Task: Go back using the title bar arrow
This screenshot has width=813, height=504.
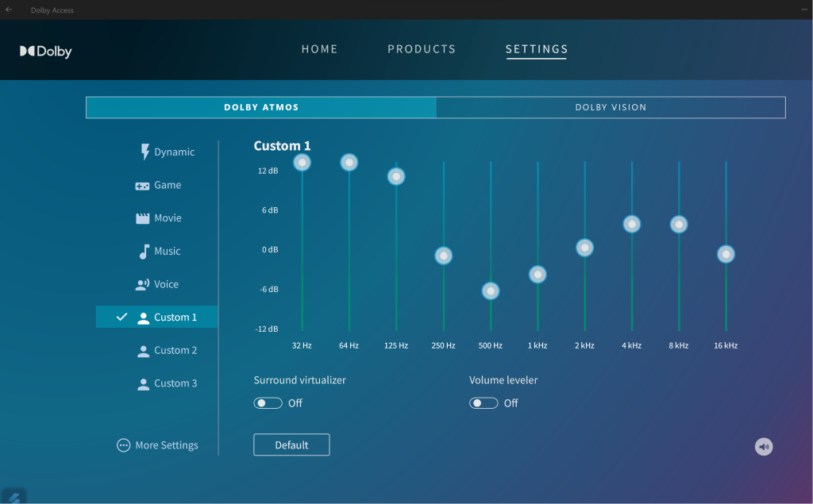Action: point(9,10)
